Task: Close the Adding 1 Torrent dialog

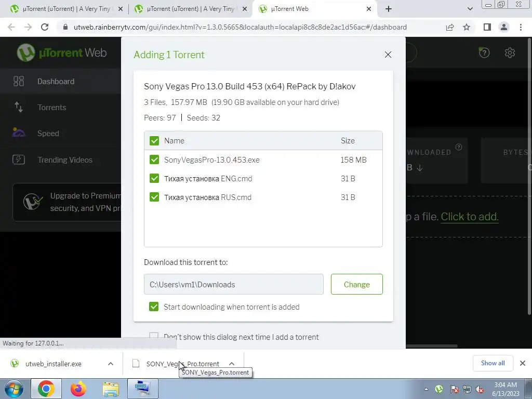Action: click(388, 55)
